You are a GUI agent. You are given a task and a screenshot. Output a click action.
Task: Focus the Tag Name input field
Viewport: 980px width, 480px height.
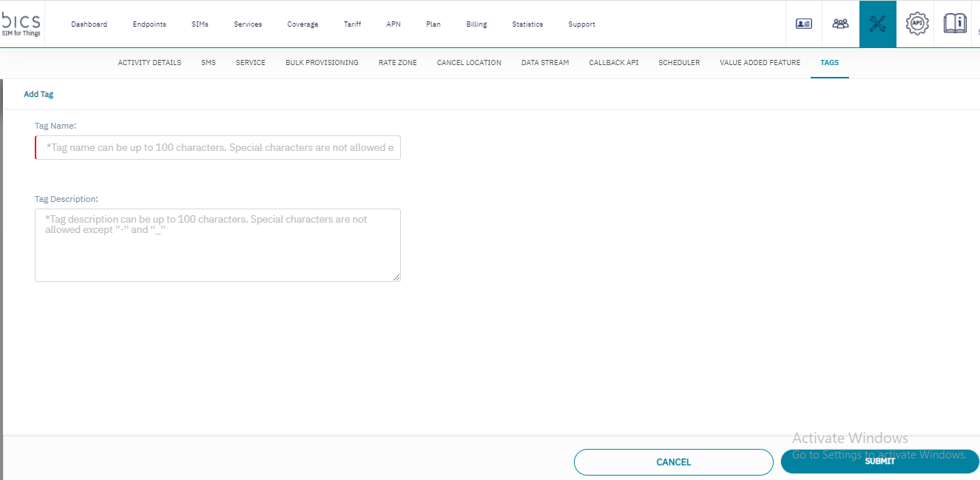(218, 148)
